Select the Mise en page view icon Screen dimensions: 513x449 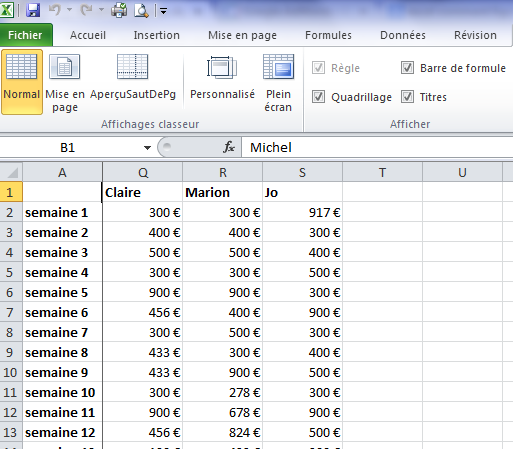(x=65, y=82)
